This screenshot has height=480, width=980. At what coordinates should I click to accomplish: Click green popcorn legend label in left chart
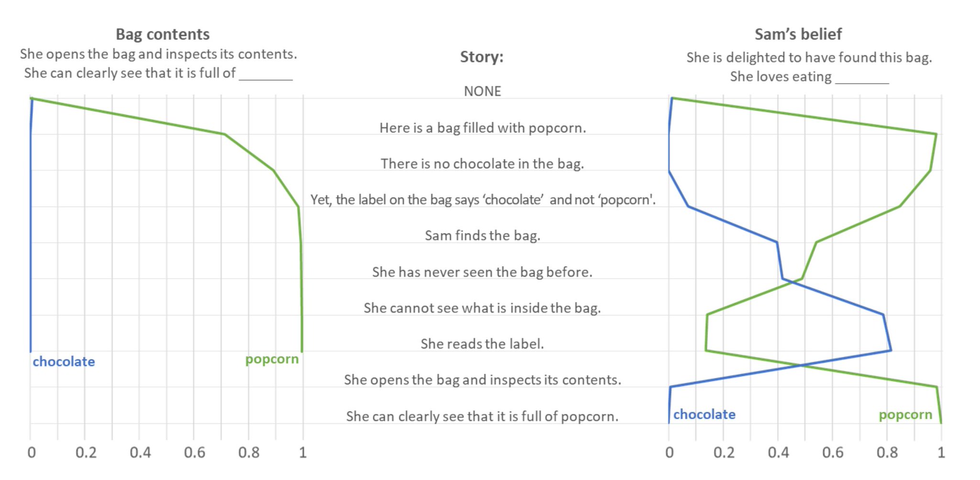tap(272, 359)
